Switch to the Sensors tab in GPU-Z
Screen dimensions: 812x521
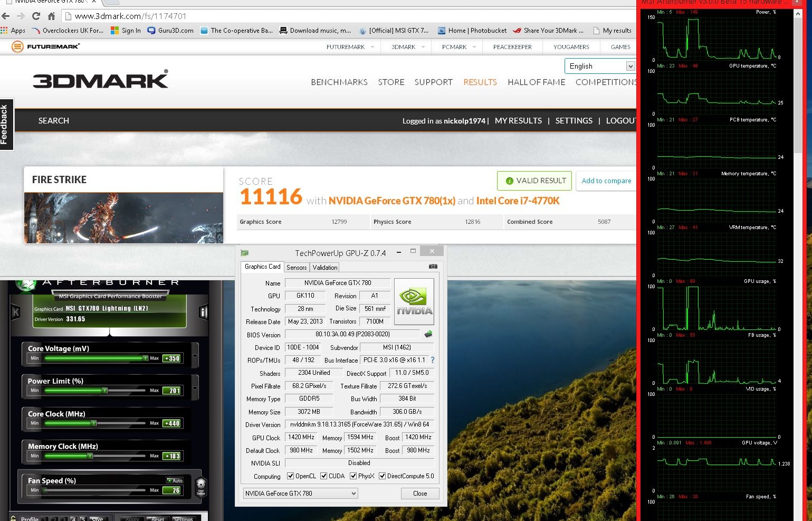297,268
